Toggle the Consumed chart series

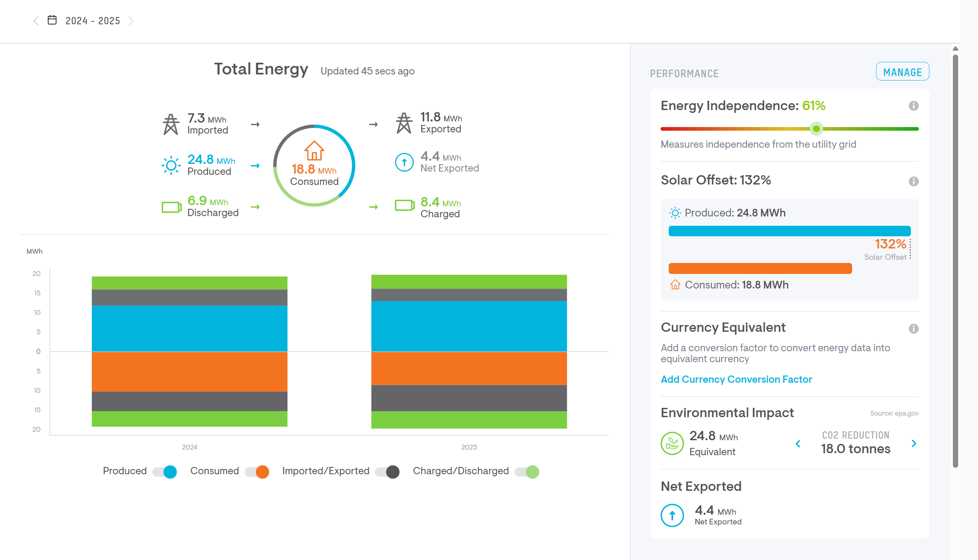pyautogui.click(x=257, y=472)
